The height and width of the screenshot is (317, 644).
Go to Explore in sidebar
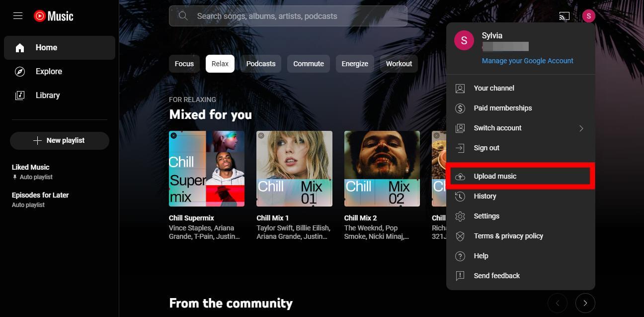point(60,72)
